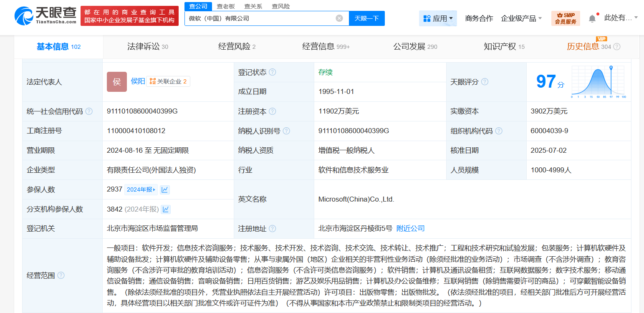This screenshot has width=644, height=313.
Task: Clear the search box text
Action: click(339, 18)
